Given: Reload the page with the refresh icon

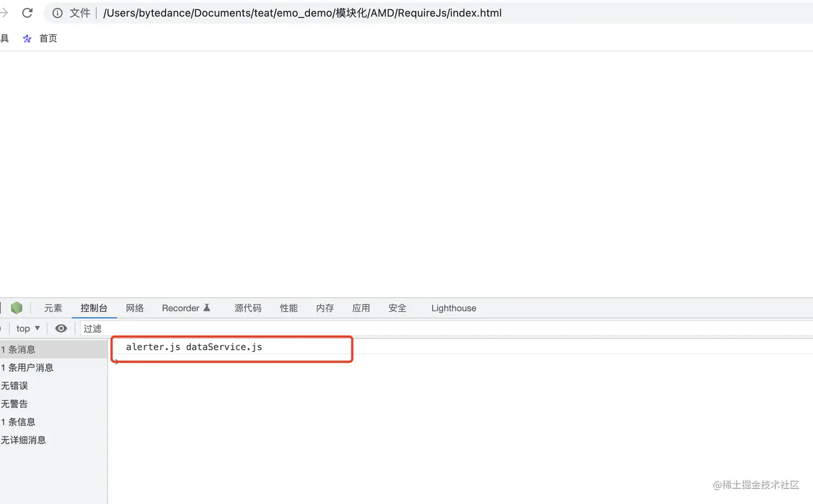Looking at the screenshot, I should click(x=27, y=13).
